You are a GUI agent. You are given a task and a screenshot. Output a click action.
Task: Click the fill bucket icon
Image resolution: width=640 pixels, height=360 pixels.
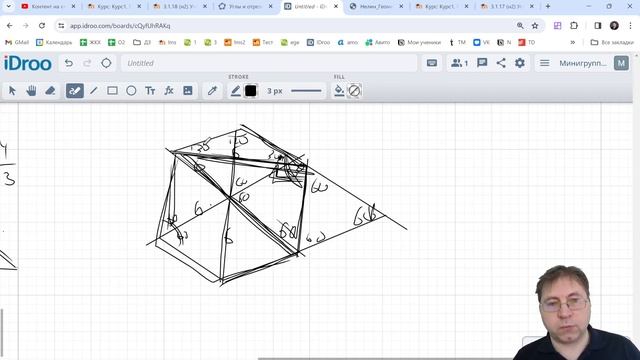(x=339, y=91)
